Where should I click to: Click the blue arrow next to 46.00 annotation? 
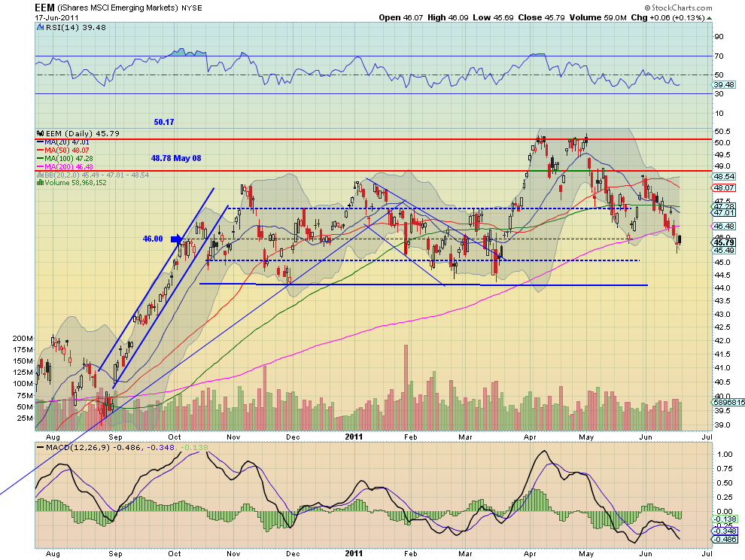pos(176,239)
